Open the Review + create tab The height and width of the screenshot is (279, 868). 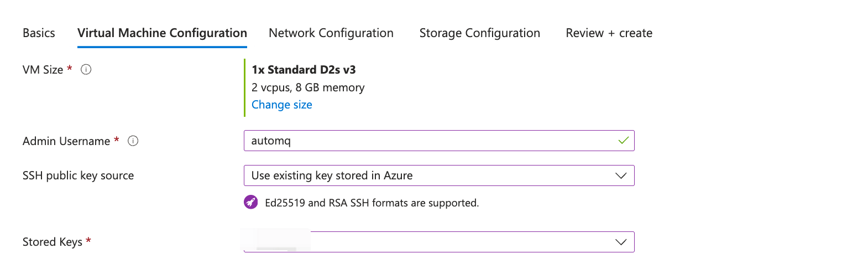pyautogui.click(x=609, y=33)
